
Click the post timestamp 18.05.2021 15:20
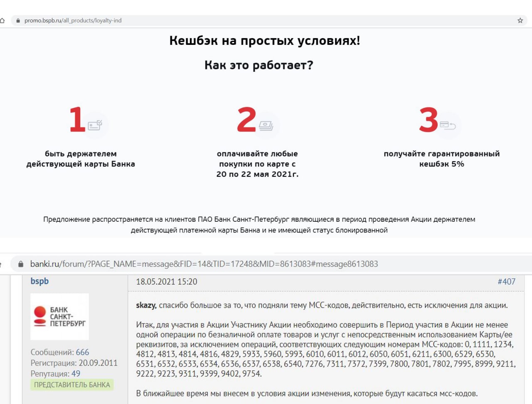167,282
